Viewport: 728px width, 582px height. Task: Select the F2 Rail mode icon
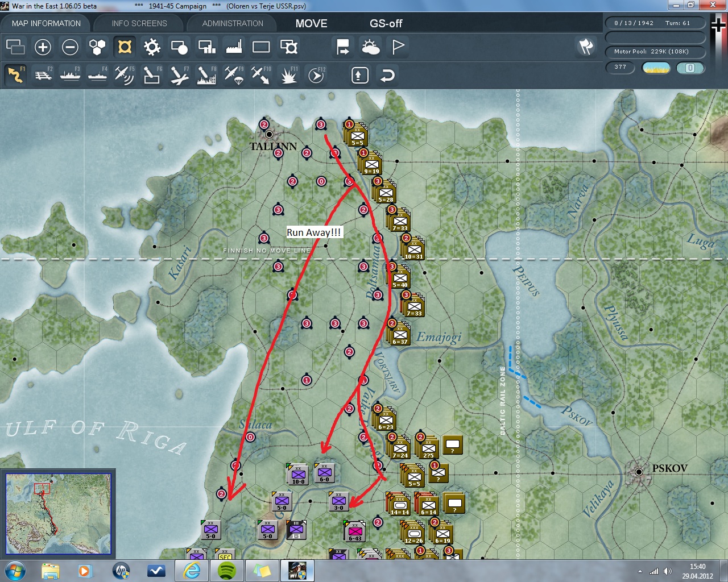coord(43,75)
